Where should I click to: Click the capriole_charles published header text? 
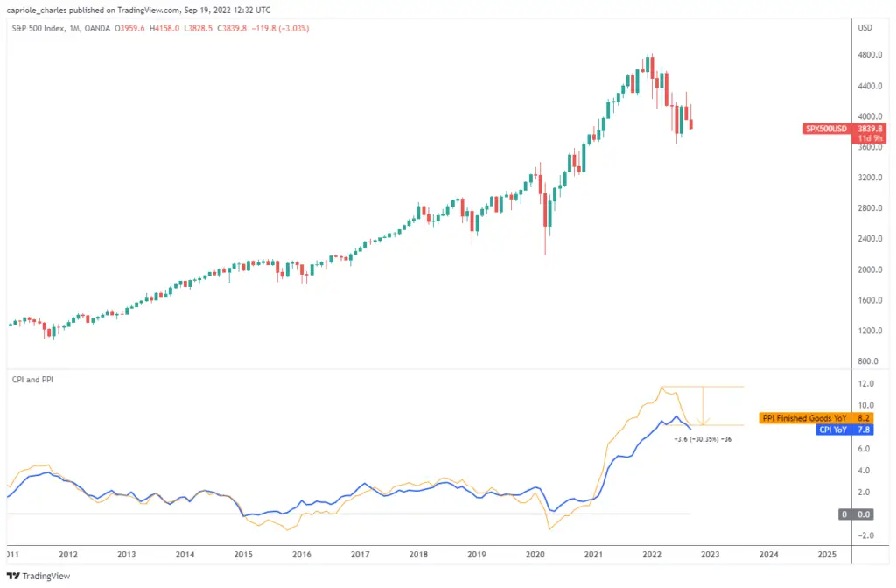click(138, 10)
